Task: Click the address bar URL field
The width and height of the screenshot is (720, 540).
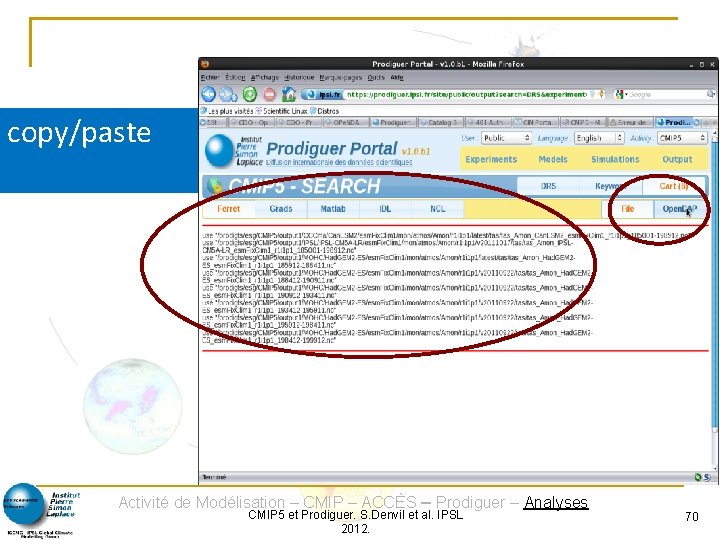Action: pos(466,95)
